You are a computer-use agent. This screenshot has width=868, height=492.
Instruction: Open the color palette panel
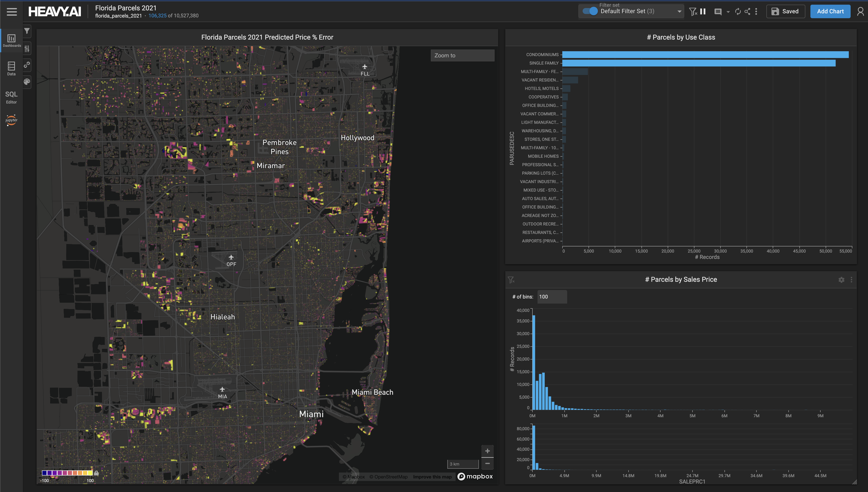coord(27,82)
